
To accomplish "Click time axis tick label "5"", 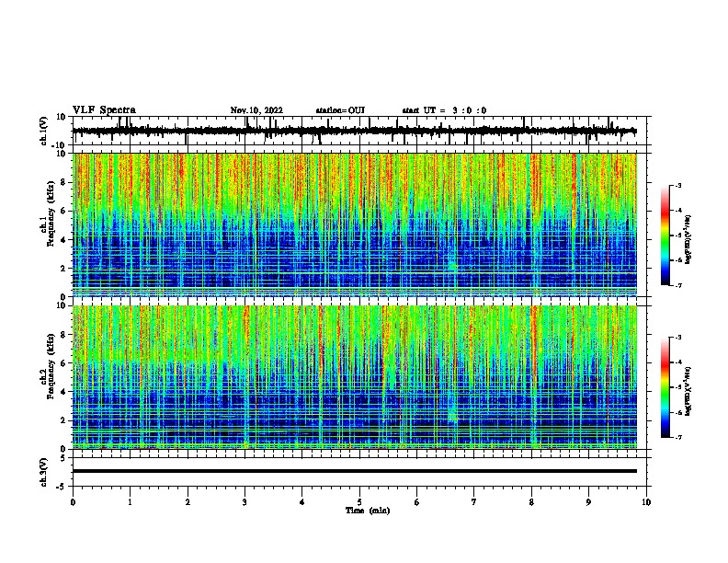I will 359,502.
